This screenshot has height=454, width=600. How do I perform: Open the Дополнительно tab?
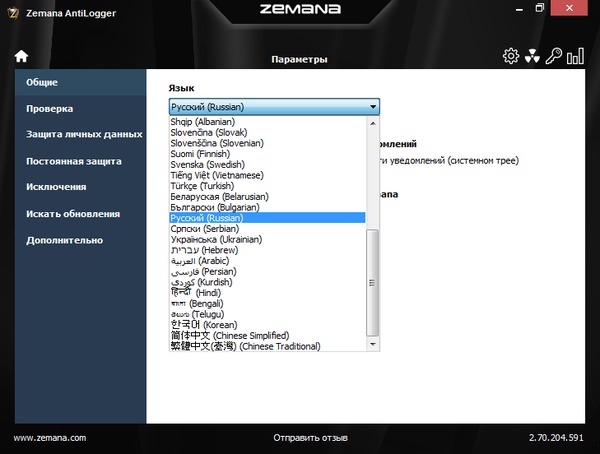click(x=80, y=240)
